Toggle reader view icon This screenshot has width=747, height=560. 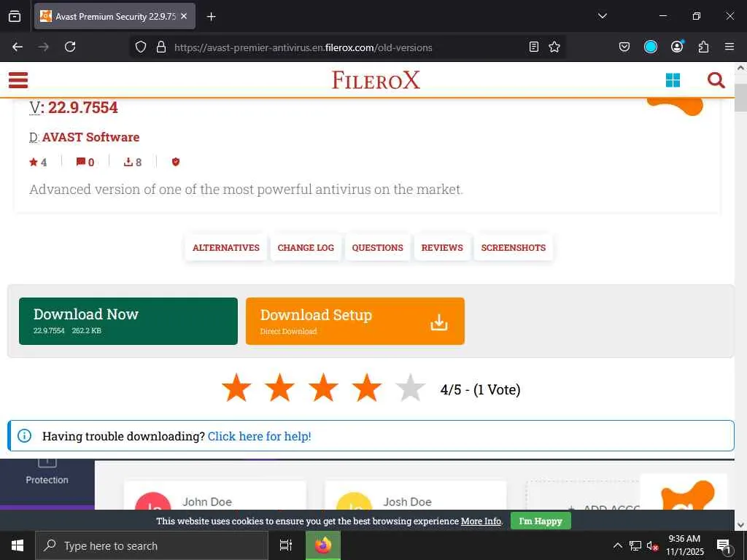(x=534, y=47)
